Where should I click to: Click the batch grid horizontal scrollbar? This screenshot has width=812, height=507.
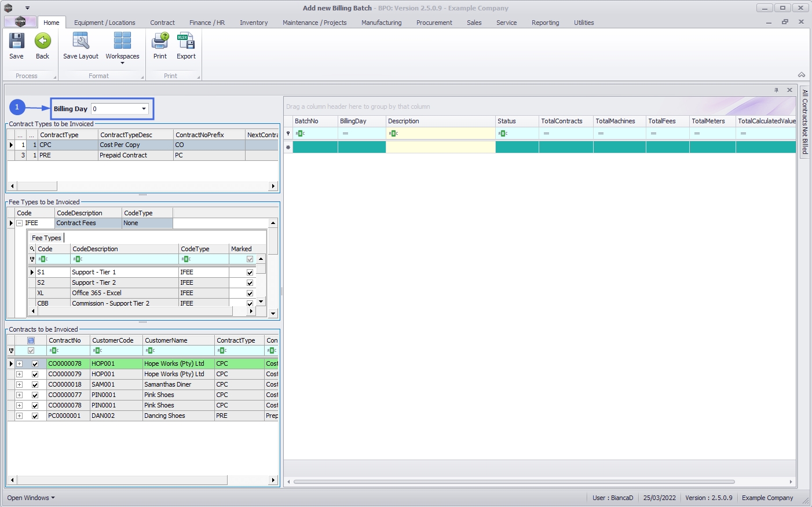pyautogui.click(x=514, y=482)
